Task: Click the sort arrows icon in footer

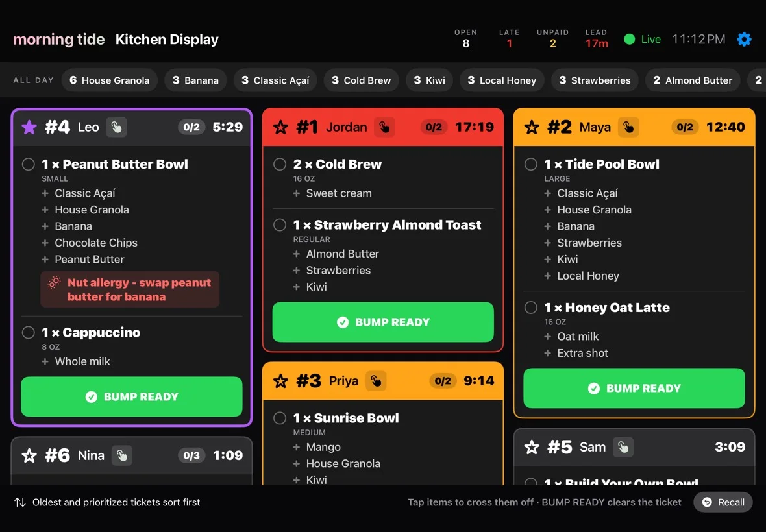Action: [20, 502]
